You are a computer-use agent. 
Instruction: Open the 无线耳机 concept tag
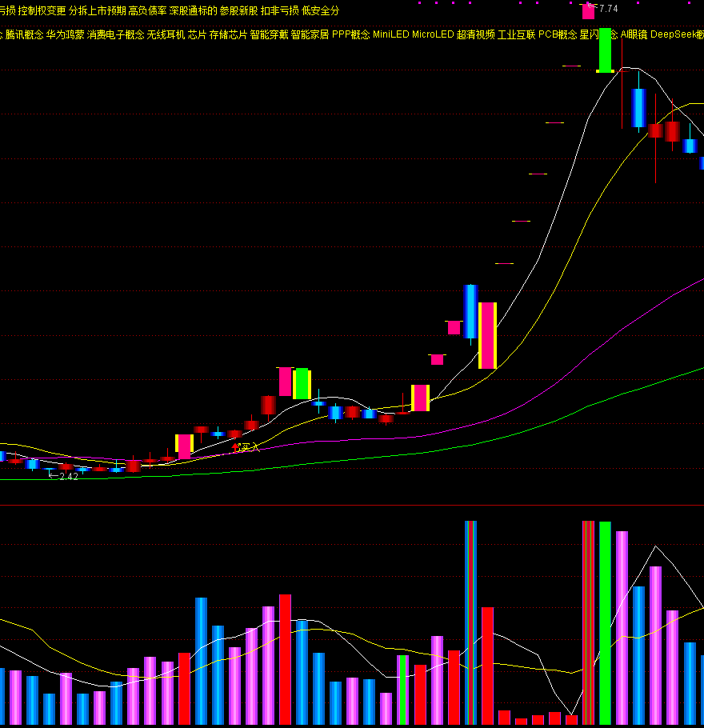pyautogui.click(x=166, y=35)
